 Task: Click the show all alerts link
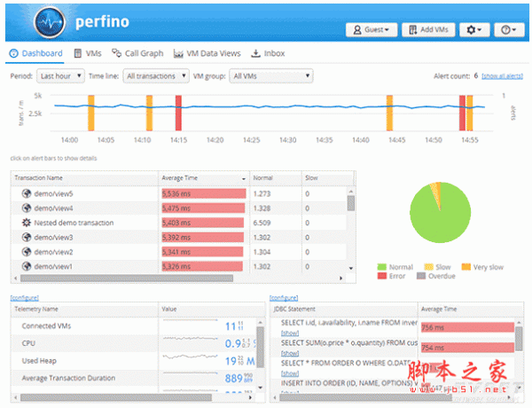pos(502,76)
